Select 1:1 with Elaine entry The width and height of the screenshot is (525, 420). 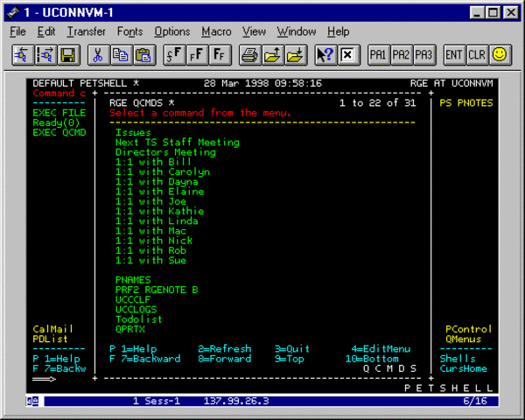160,192
